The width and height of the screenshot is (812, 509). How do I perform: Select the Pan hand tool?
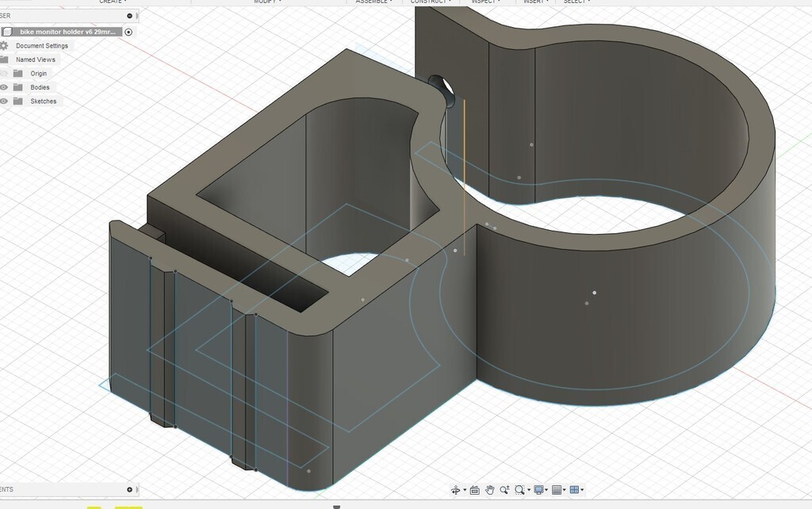(490, 490)
